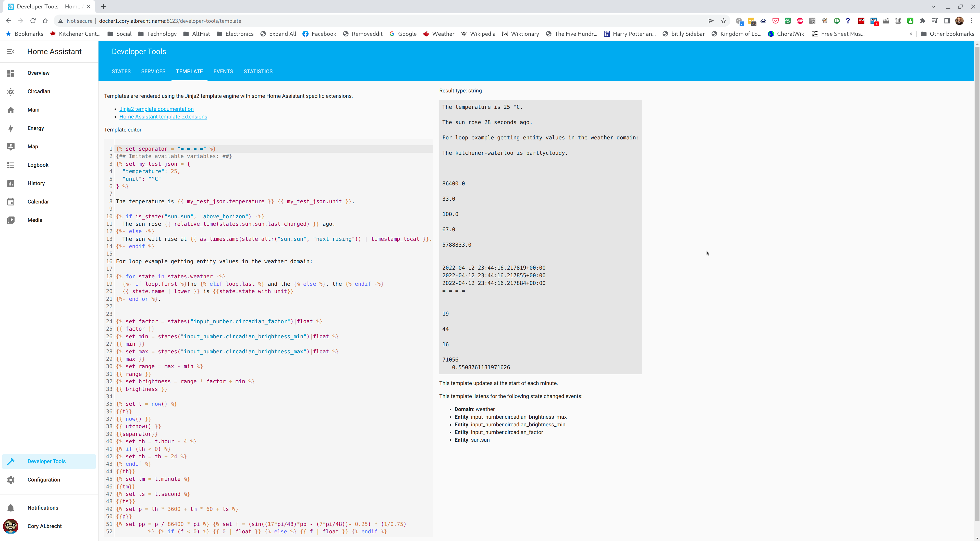Screen dimensions: 980x541
Task: Open the Calendar icon in sidebar
Action: click(11, 202)
